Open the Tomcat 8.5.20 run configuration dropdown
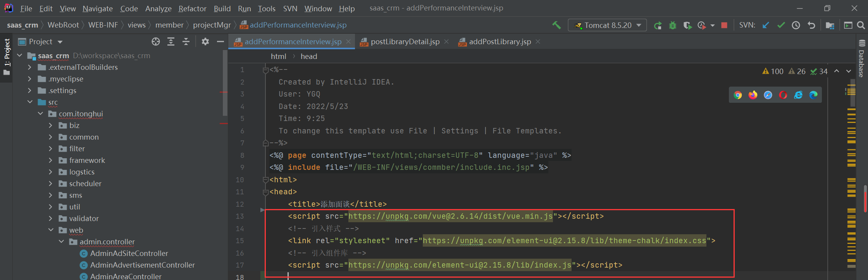The width and height of the screenshot is (868, 280). (607, 25)
